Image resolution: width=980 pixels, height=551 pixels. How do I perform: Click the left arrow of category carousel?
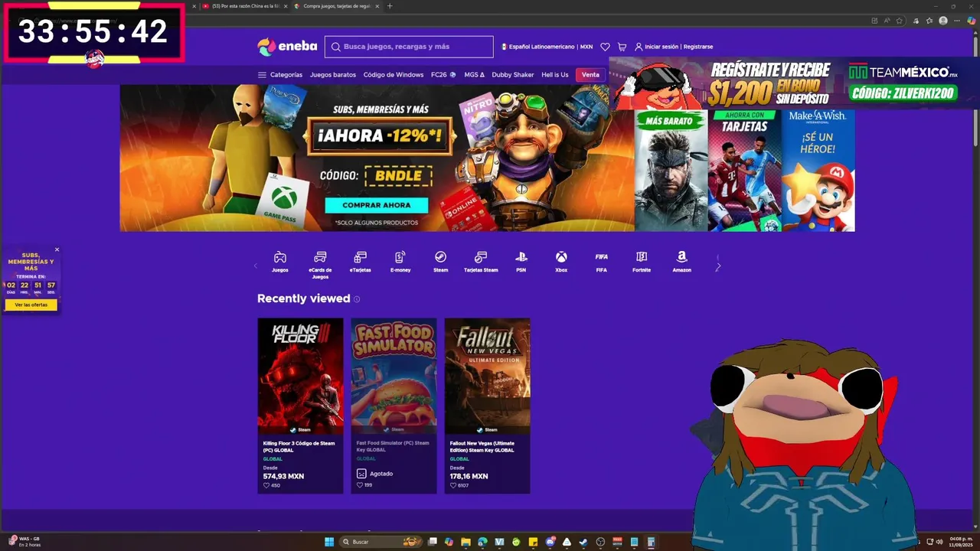click(256, 266)
